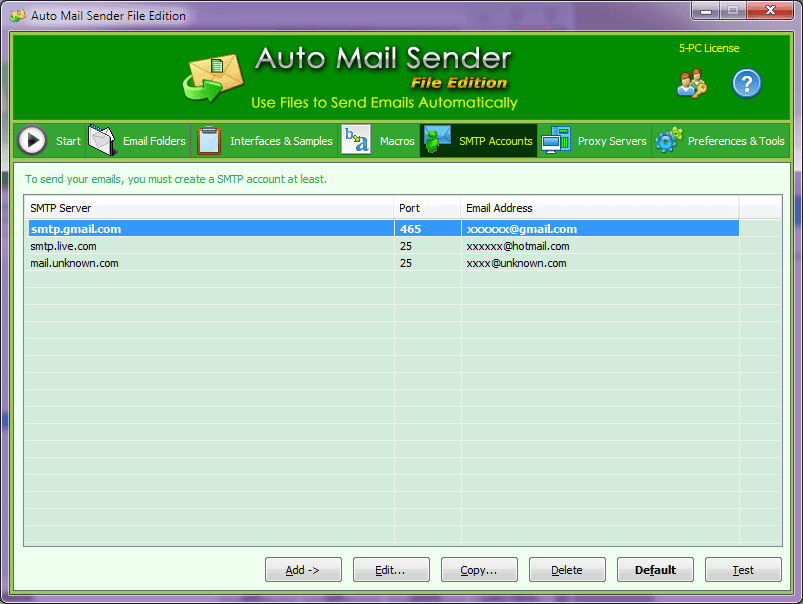The image size is (803, 604).
Task: Click the SMTP Accounts icon
Action: pyautogui.click(x=437, y=139)
